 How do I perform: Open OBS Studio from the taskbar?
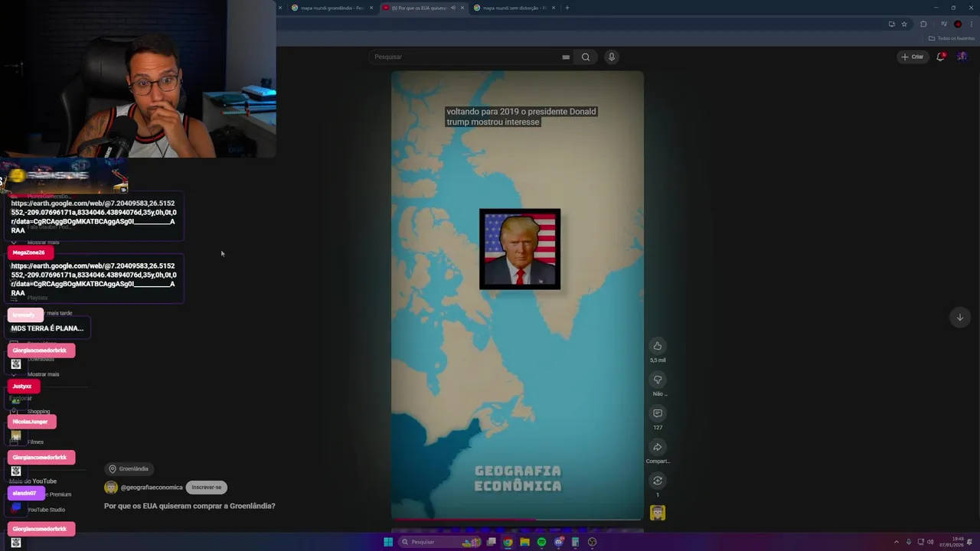pyautogui.click(x=592, y=542)
